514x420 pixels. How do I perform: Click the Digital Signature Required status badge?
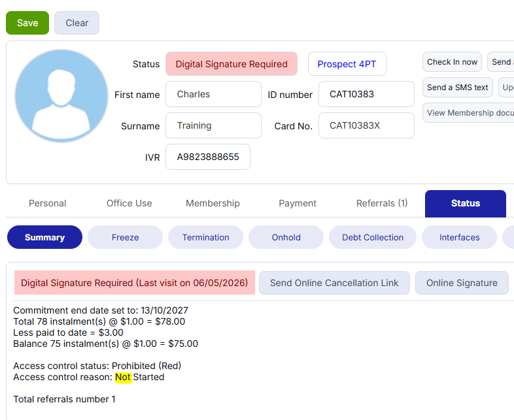tap(231, 64)
